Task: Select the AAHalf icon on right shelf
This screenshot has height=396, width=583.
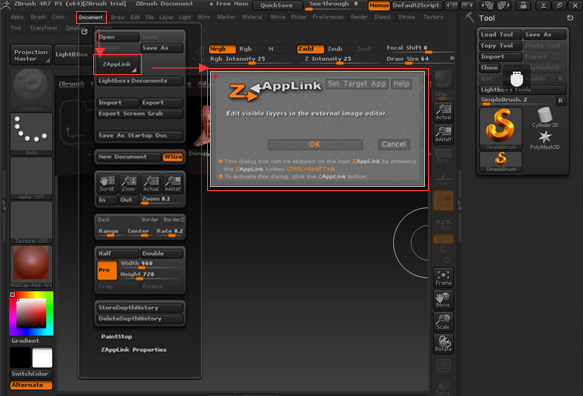Action: pyautogui.click(x=443, y=134)
